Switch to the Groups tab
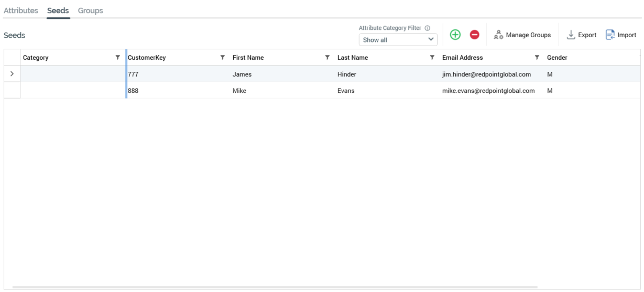The width and height of the screenshot is (644, 292). (x=90, y=10)
